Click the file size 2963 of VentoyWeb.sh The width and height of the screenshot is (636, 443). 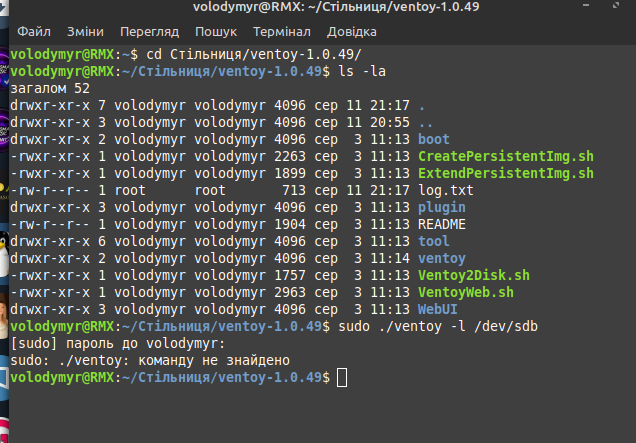(x=290, y=292)
